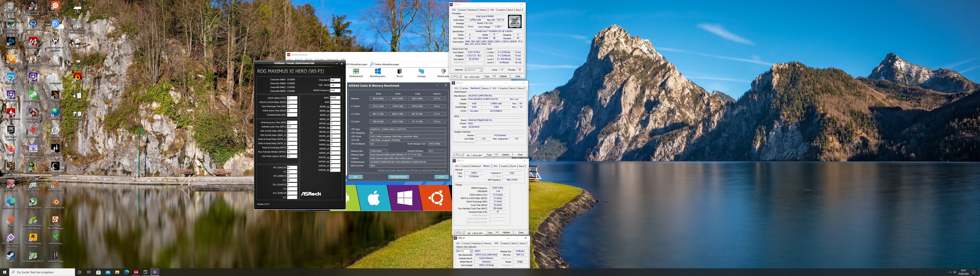Screen dimensions: 980x276
Task: Show hidden system tray icons chevron
Action: 950,272
